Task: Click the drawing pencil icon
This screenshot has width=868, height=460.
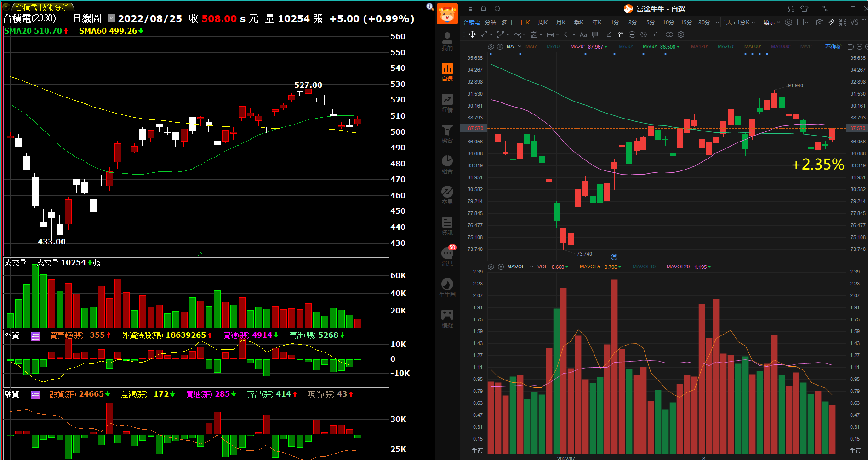Action: 831,22
